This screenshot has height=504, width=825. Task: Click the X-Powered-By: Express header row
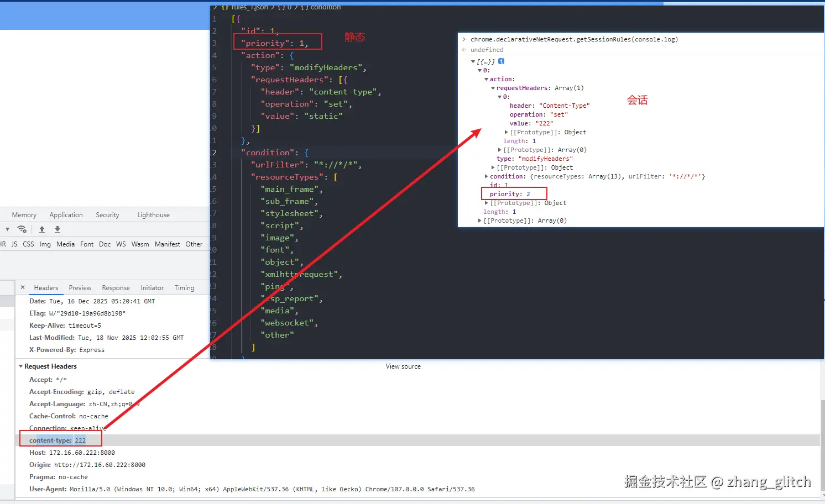click(67, 350)
